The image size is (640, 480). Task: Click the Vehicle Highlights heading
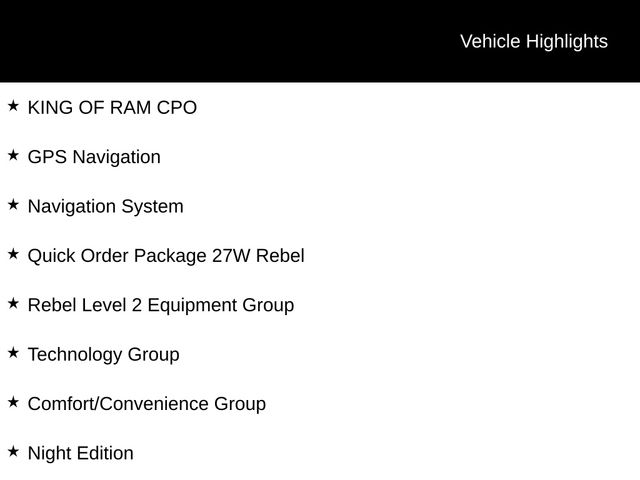tap(533, 41)
